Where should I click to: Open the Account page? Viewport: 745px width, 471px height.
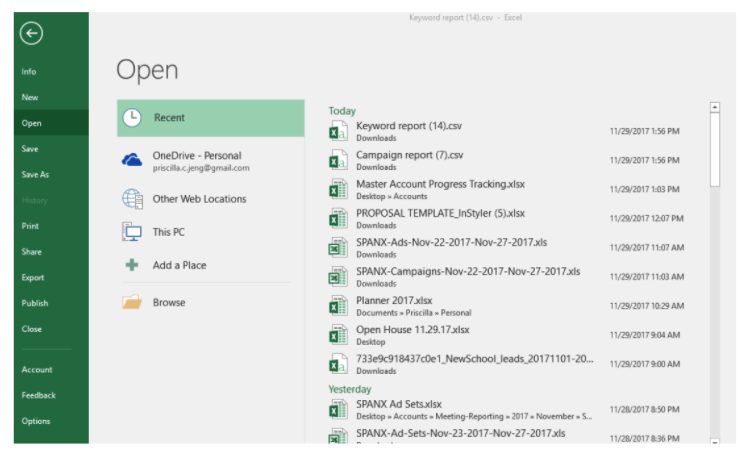[51, 369]
